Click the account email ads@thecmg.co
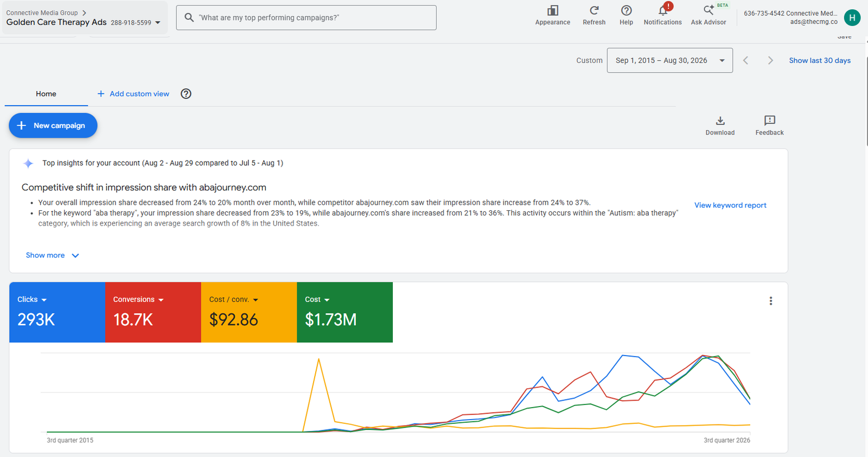The image size is (868, 457). (814, 22)
